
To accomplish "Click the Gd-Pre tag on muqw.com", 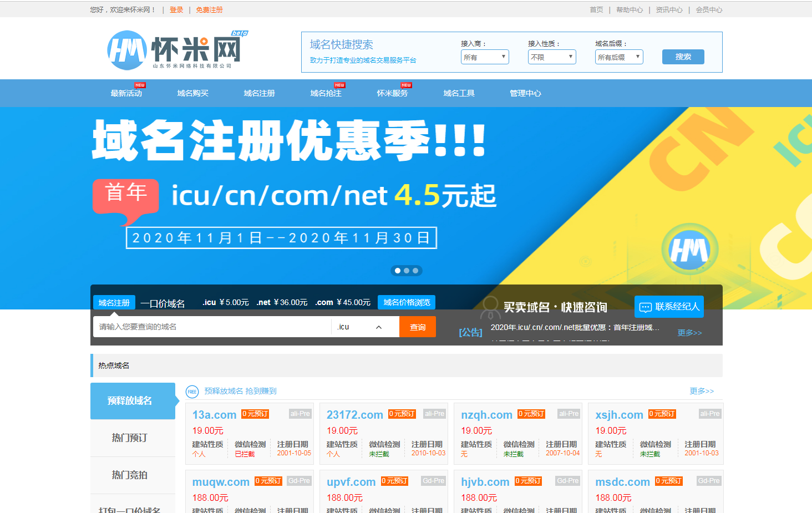I will pos(300,481).
